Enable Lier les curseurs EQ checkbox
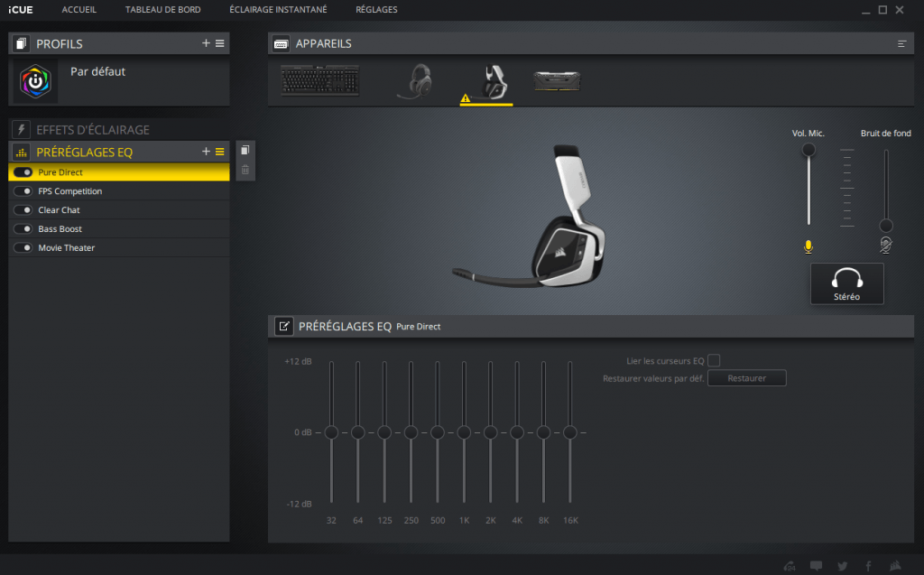924x575 pixels. click(x=714, y=360)
